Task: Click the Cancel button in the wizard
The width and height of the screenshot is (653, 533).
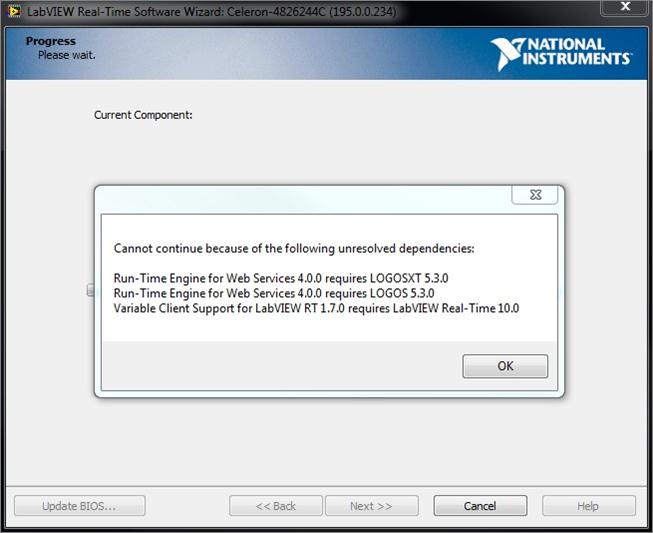Action: (x=480, y=506)
